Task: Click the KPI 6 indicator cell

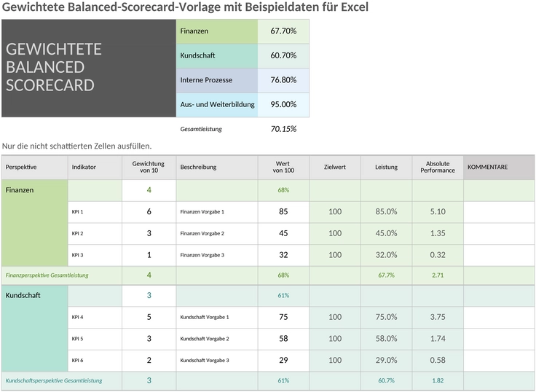Action: pos(95,361)
